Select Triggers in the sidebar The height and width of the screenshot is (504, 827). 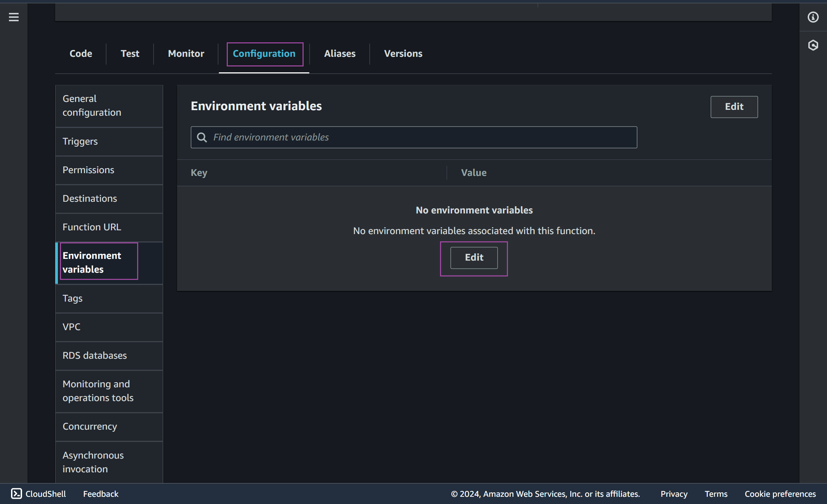coord(80,141)
